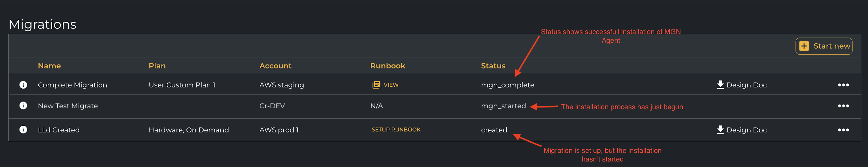This screenshot has width=868, height=167.
Task: Click download icon for LLd Created Design Doc
Action: tap(720, 130)
